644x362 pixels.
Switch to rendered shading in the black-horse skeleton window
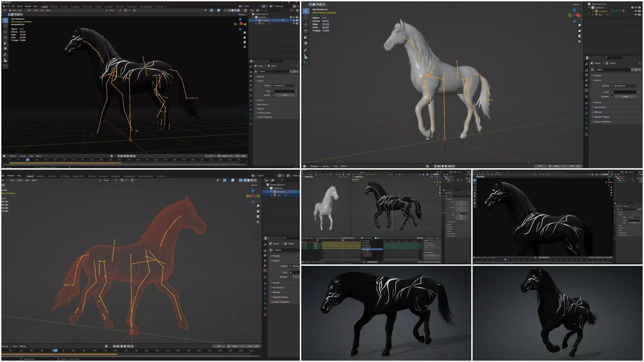(238, 10)
